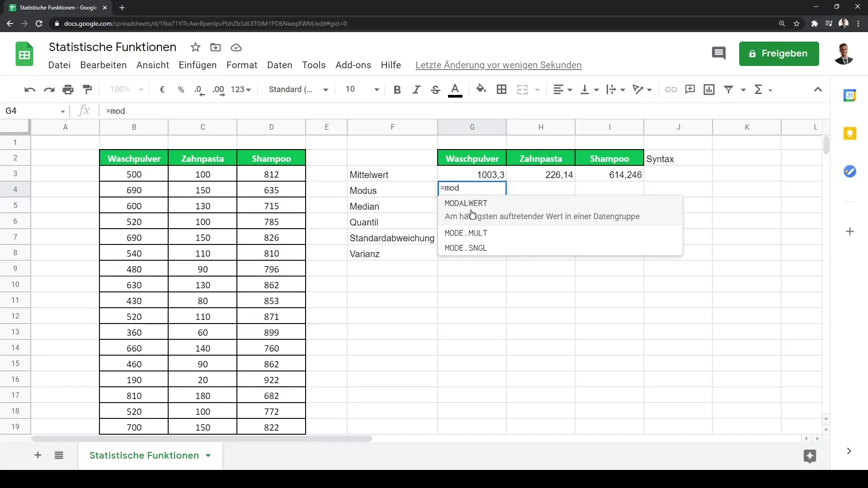868x488 pixels.
Task: Expand the font size dropdown
Action: (x=377, y=89)
